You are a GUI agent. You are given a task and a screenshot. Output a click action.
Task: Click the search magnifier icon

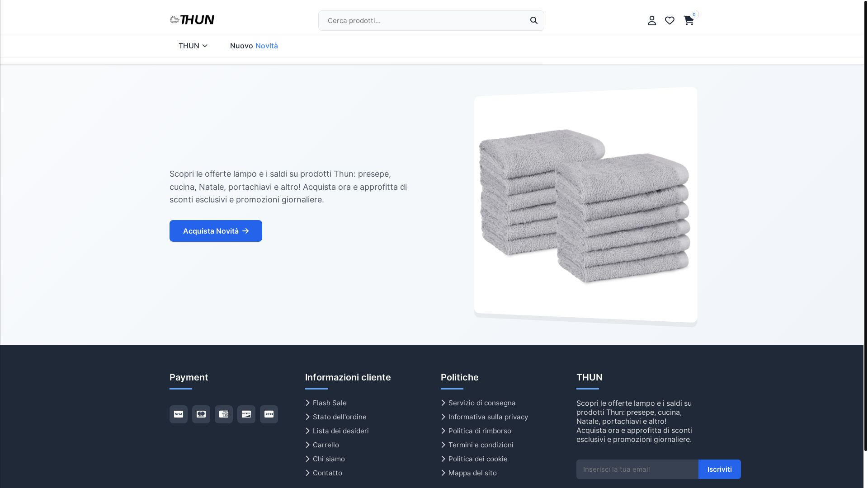[x=534, y=20]
